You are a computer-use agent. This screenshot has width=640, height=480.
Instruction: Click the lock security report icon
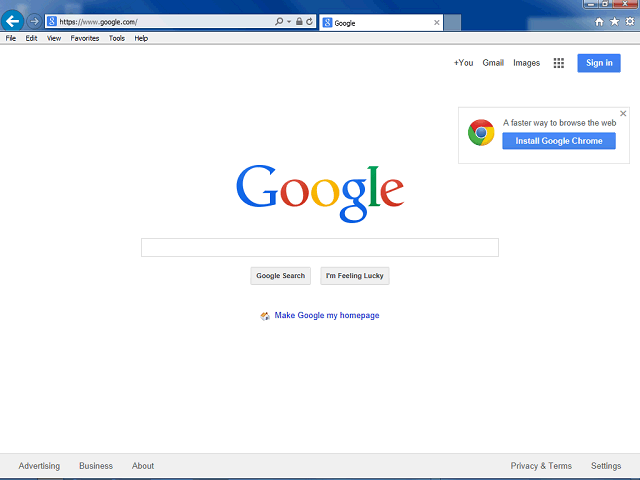click(299, 21)
